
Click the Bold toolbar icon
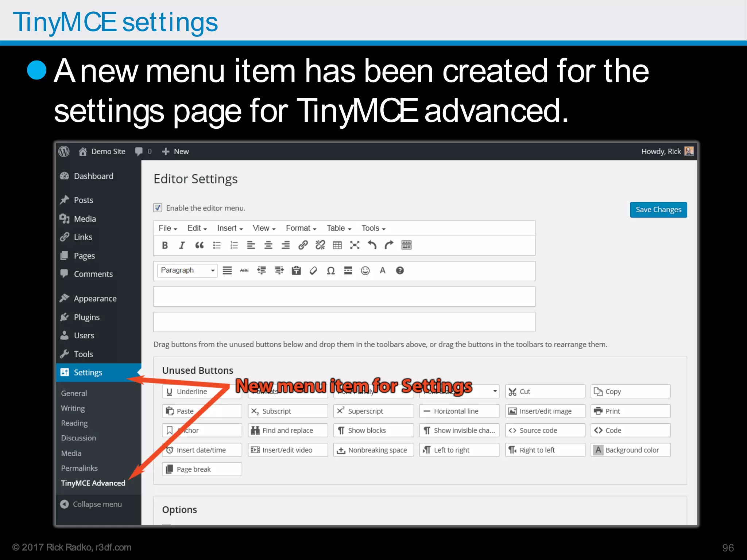(x=165, y=245)
